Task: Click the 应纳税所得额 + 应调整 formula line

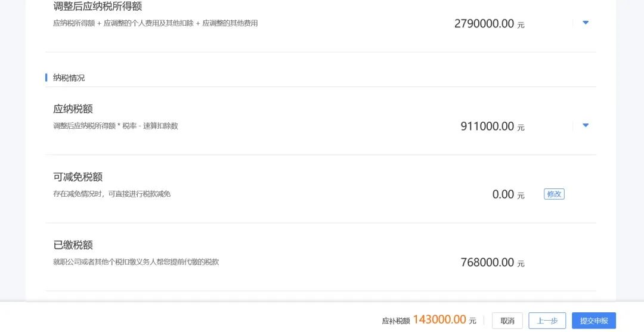Action: (x=155, y=23)
